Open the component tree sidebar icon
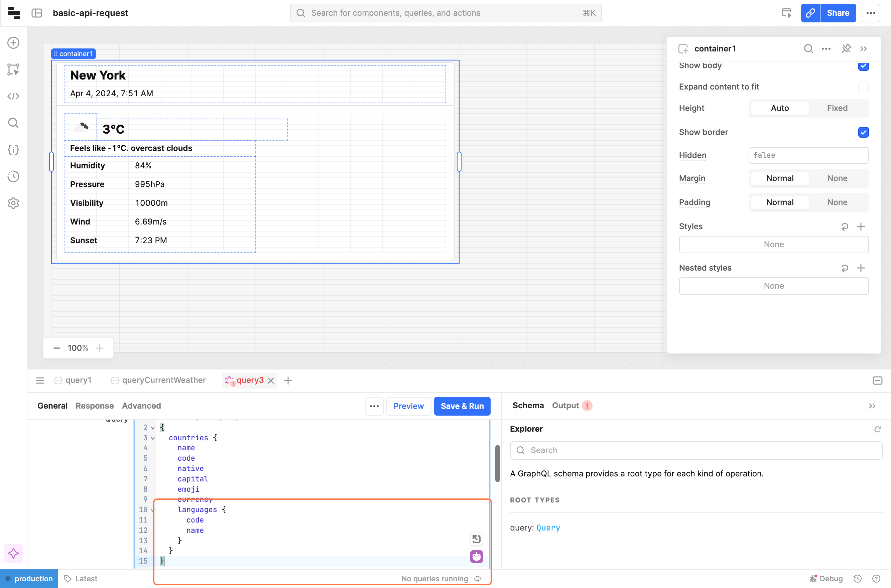The image size is (891, 588). [13, 69]
